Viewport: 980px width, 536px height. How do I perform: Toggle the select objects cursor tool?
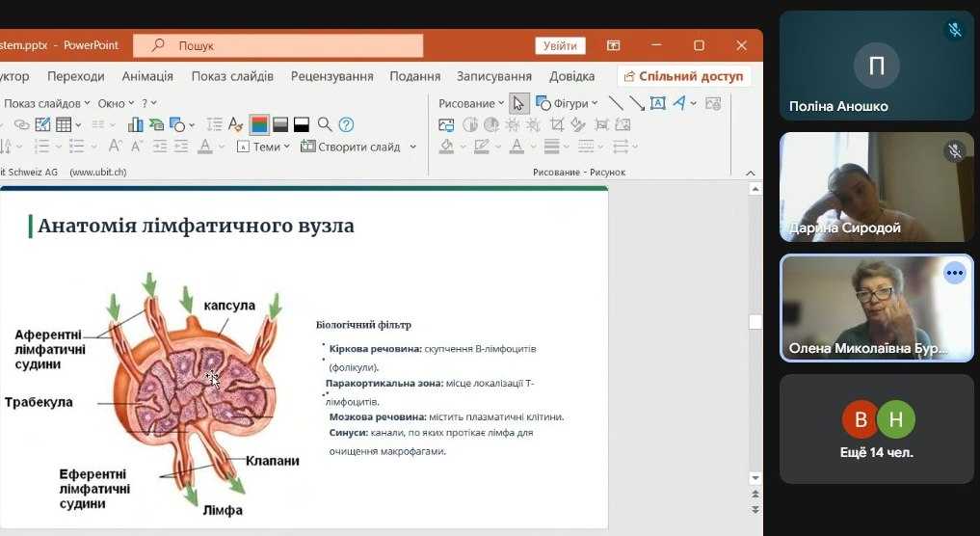click(x=518, y=103)
